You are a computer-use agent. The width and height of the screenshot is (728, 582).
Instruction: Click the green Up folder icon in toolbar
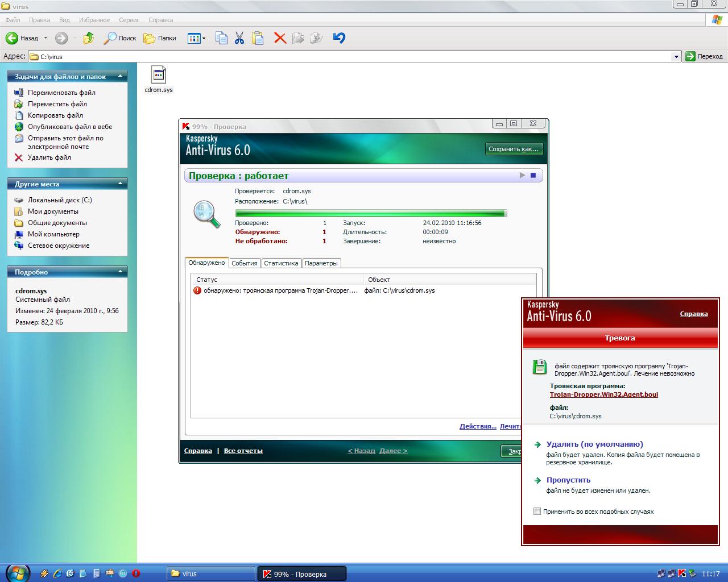click(88, 38)
